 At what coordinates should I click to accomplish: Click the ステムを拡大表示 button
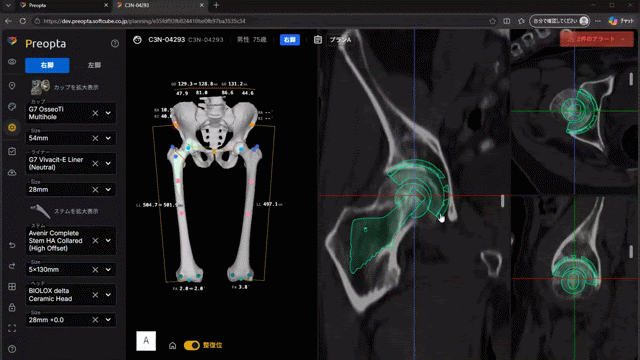coord(65,211)
